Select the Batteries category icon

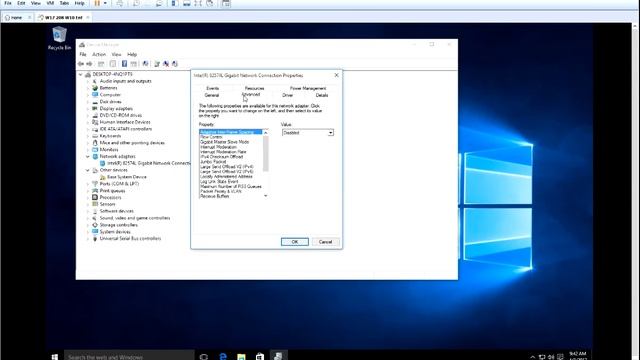tap(95, 88)
